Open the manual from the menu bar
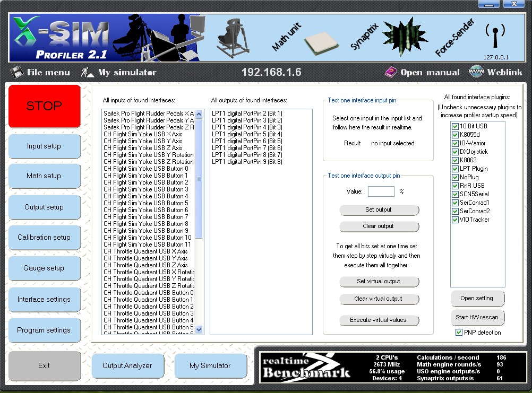The height and width of the screenshot is (393, 532). coord(430,72)
